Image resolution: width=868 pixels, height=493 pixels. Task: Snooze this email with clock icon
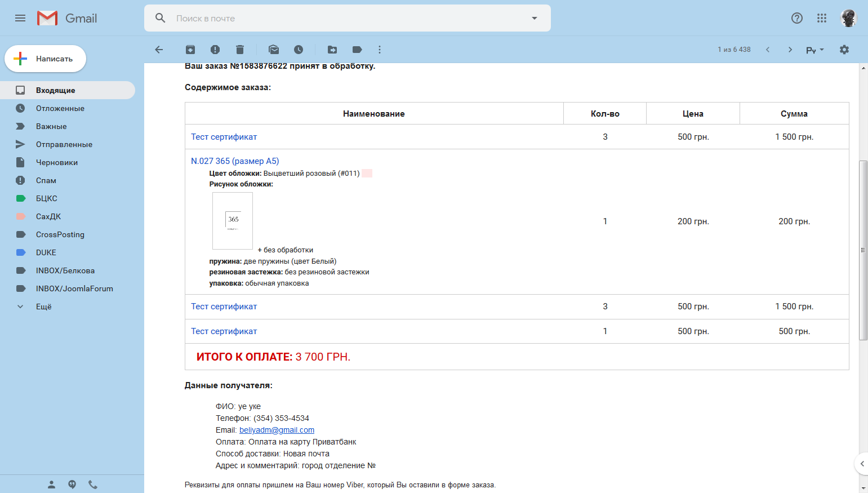point(299,50)
